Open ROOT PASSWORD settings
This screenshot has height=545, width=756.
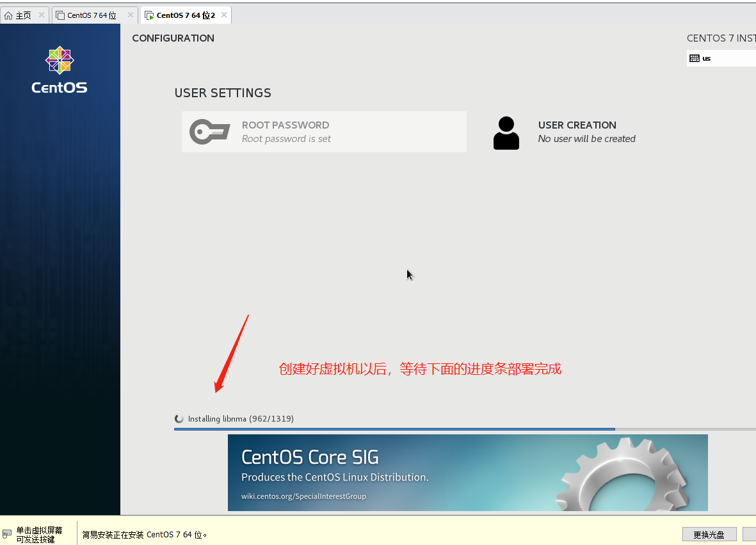pos(324,132)
